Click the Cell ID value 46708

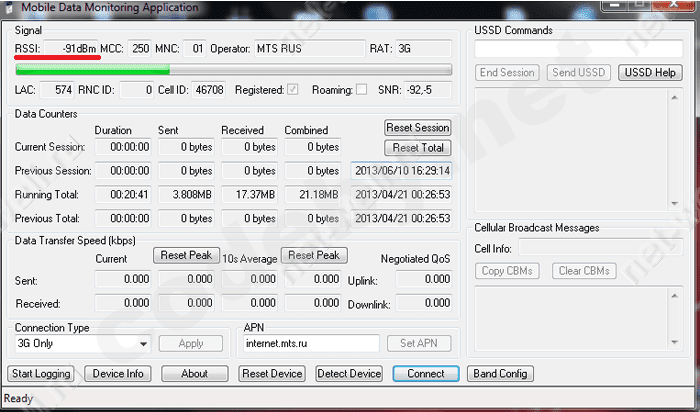[209, 90]
